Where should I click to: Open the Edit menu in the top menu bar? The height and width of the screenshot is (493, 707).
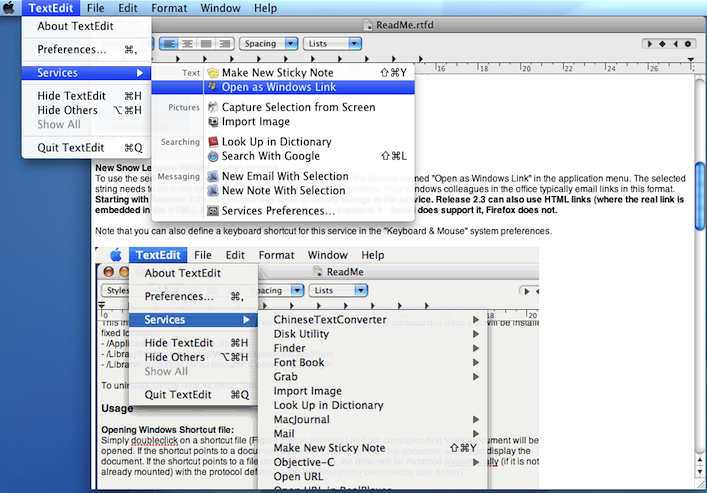(128, 8)
